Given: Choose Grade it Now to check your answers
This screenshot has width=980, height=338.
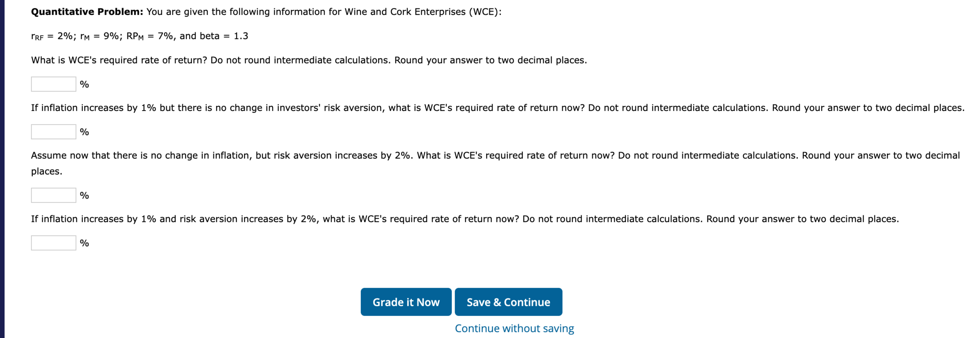Looking at the screenshot, I should tap(405, 302).
